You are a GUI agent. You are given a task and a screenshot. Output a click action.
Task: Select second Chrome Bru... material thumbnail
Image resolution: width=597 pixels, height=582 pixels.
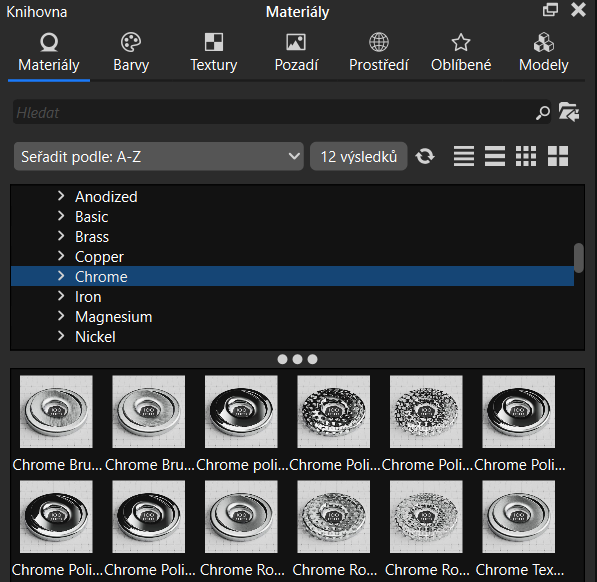pyautogui.click(x=149, y=411)
